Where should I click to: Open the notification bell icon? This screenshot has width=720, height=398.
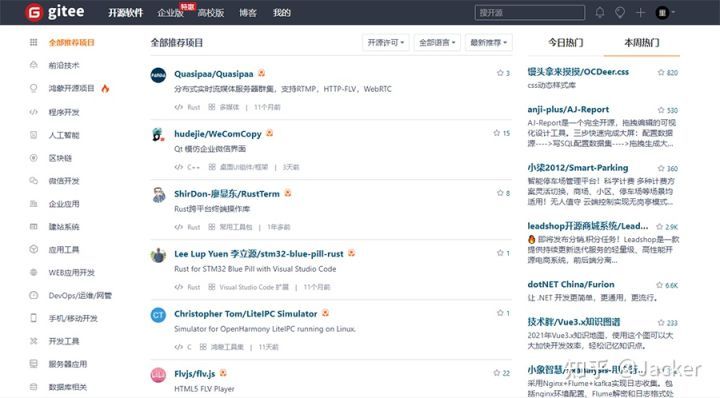(x=600, y=12)
